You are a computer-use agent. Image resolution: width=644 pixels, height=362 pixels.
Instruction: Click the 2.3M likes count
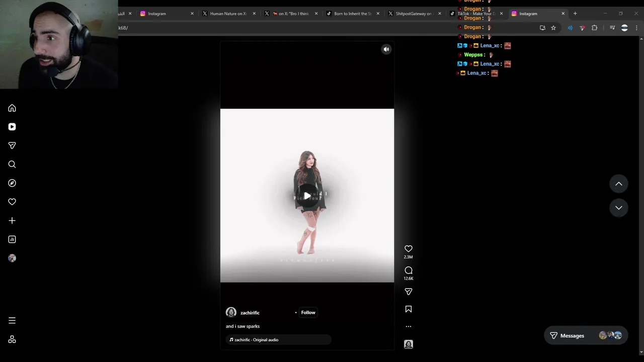click(x=408, y=257)
